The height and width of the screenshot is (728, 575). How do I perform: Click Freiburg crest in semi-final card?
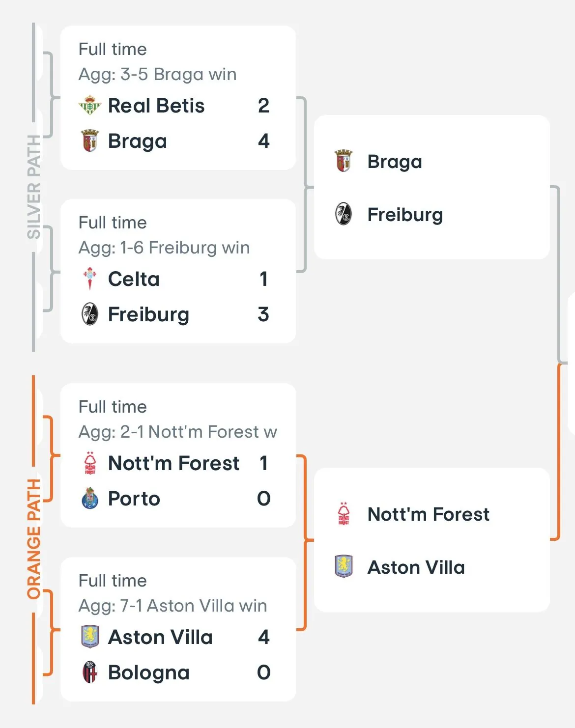[x=344, y=214]
